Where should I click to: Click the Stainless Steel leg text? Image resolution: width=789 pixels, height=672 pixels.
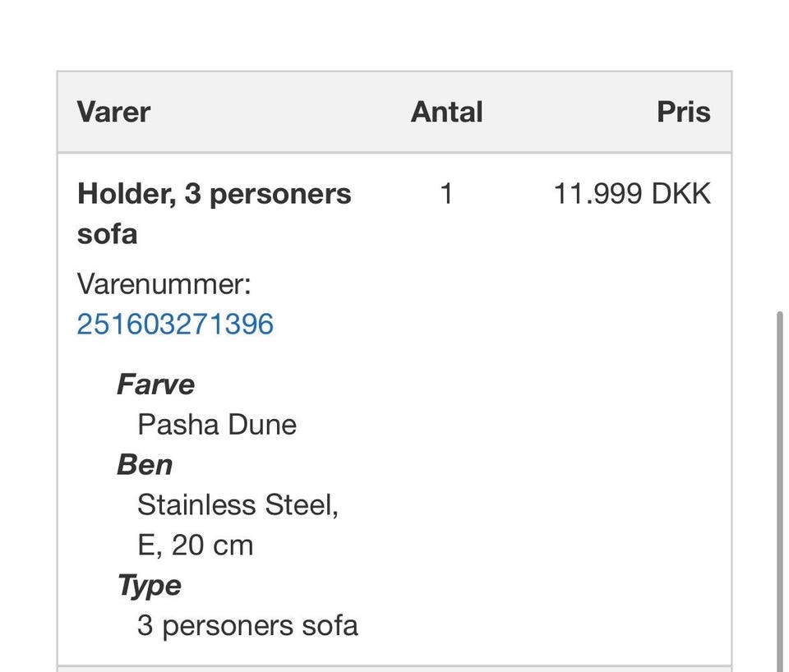pos(237,504)
